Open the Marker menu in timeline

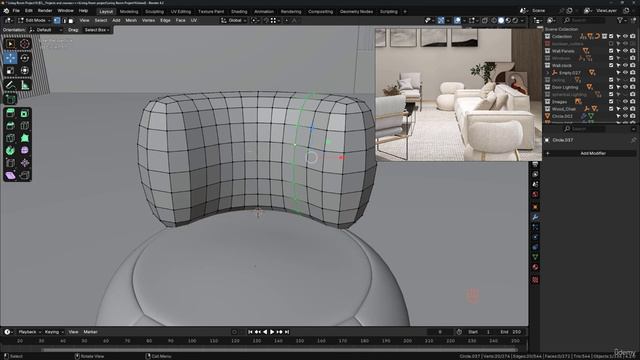click(x=91, y=332)
